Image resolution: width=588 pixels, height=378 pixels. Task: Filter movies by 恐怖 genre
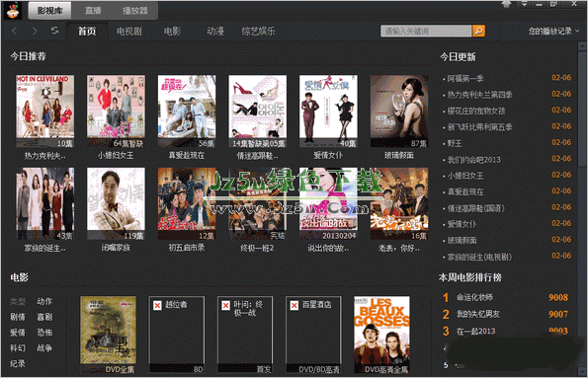(x=44, y=333)
